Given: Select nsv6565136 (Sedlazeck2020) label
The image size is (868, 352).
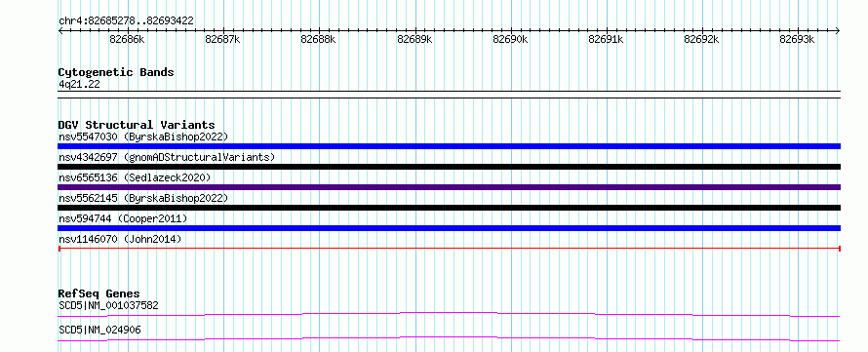Looking at the screenshot, I should point(135,177).
